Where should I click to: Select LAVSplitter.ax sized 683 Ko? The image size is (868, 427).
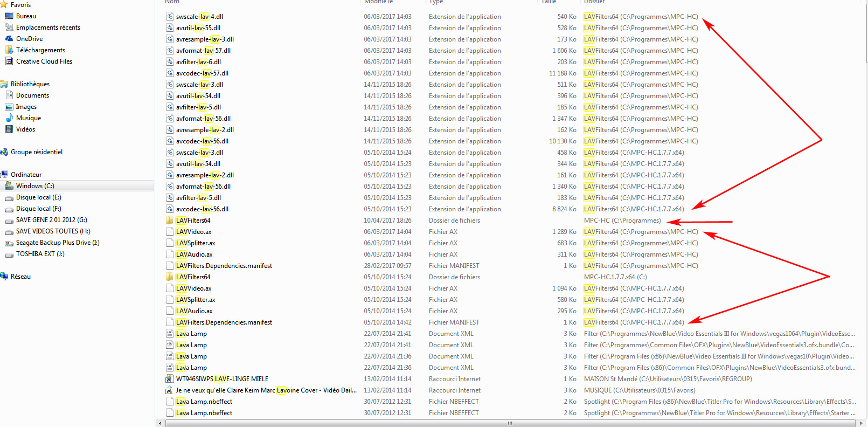pyautogui.click(x=196, y=243)
